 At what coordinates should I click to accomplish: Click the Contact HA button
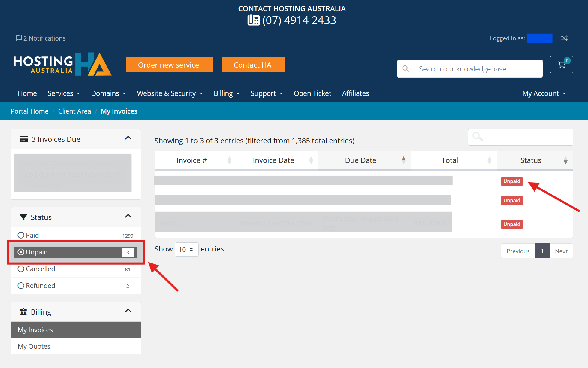(253, 65)
